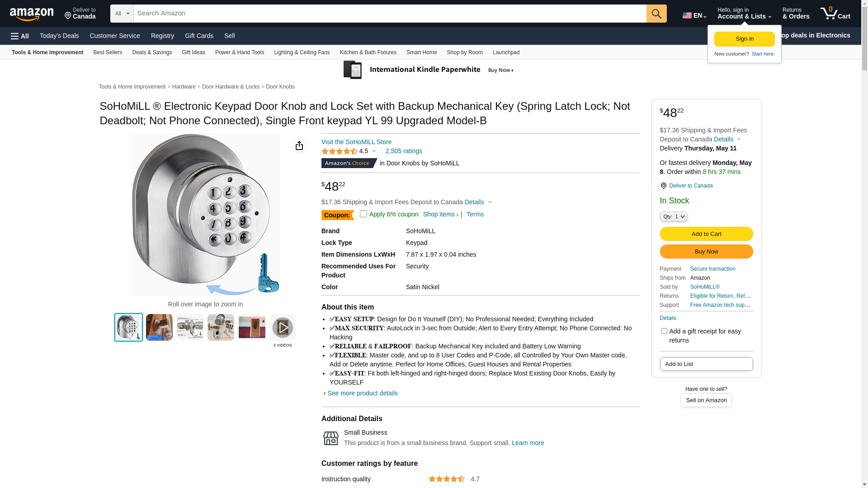Open the All hamburger menu
The height and width of the screenshot is (488, 868).
(x=20, y=36)
